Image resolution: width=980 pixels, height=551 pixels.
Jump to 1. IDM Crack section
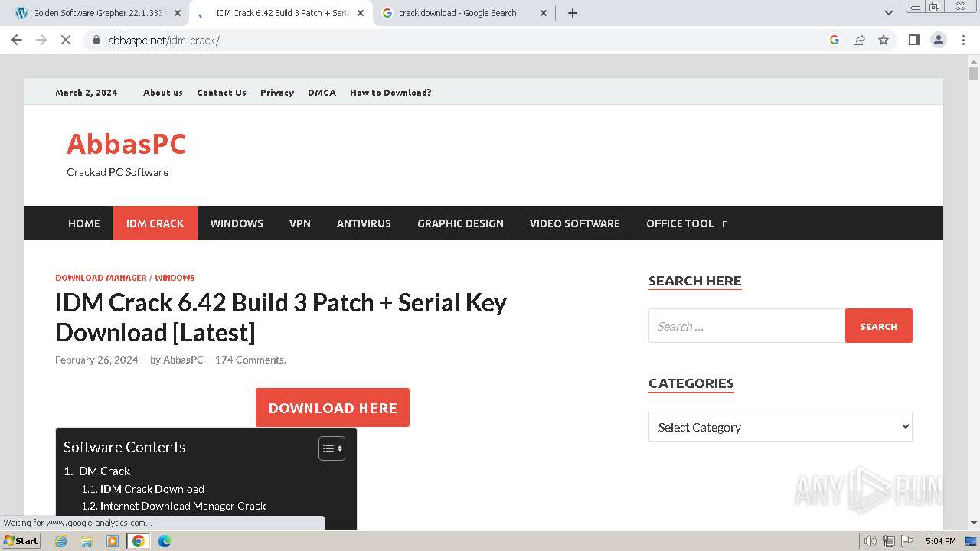pos(97,471)
